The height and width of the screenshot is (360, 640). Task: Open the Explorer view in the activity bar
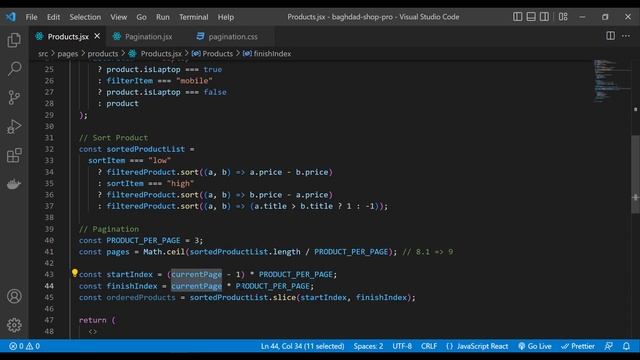pos(14,40)
